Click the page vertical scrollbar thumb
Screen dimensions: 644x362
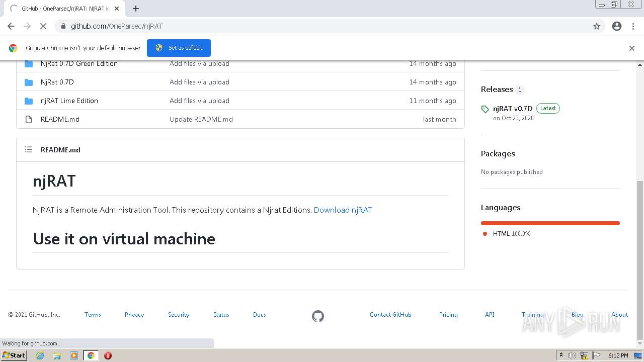(x=640, y=260)
